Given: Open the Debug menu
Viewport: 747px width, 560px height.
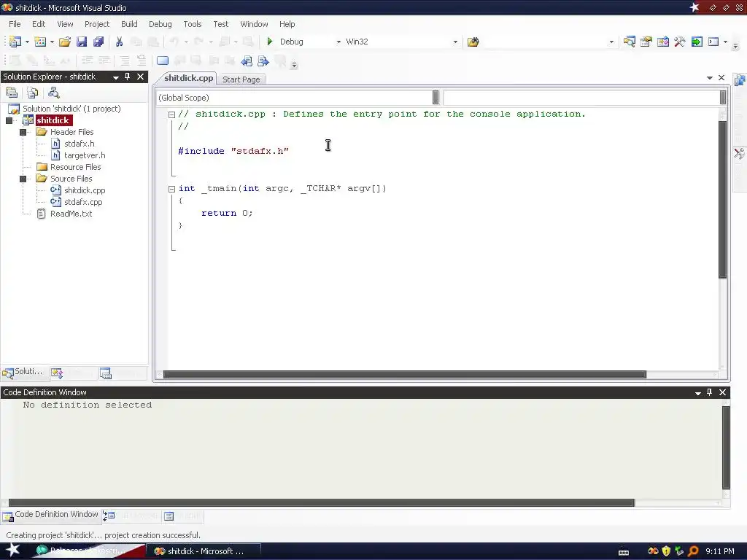Looking at the screenshot, I should pos(160,24).
